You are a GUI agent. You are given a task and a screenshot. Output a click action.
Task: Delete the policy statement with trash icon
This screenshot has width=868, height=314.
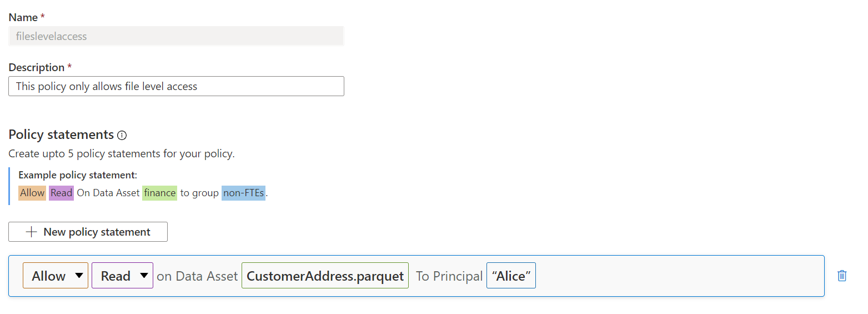tap(842, 276)
